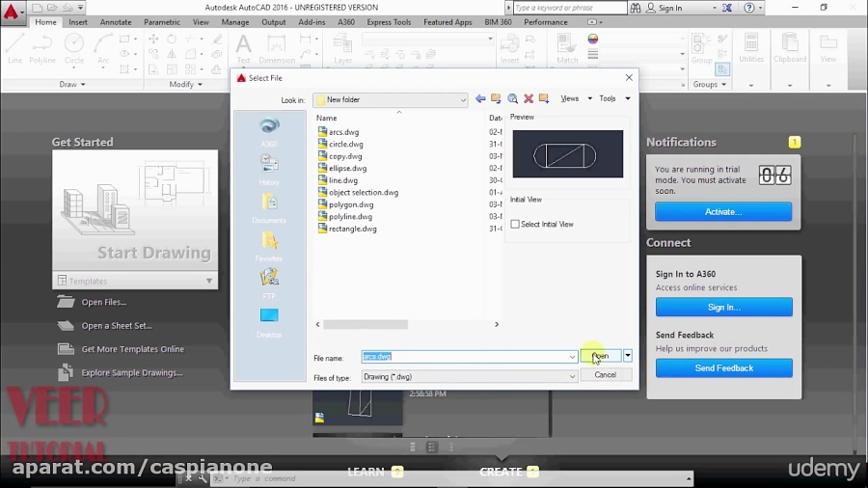Open the Express Tools tab

coord(389,22)
